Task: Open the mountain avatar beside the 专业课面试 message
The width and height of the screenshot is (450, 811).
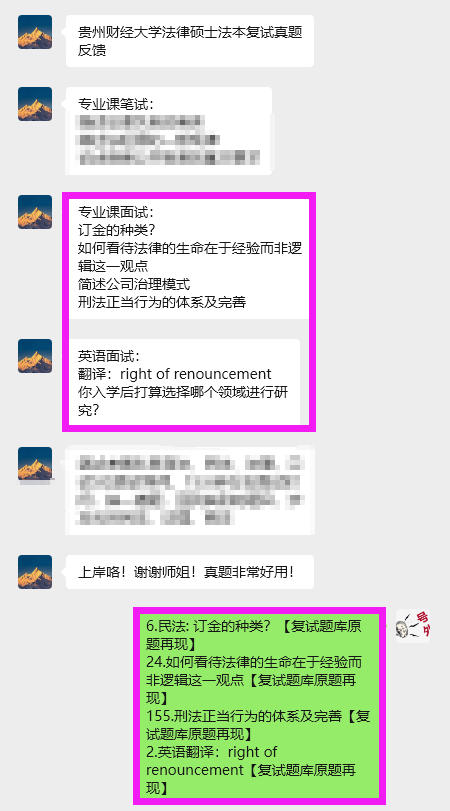Action: 35,212
